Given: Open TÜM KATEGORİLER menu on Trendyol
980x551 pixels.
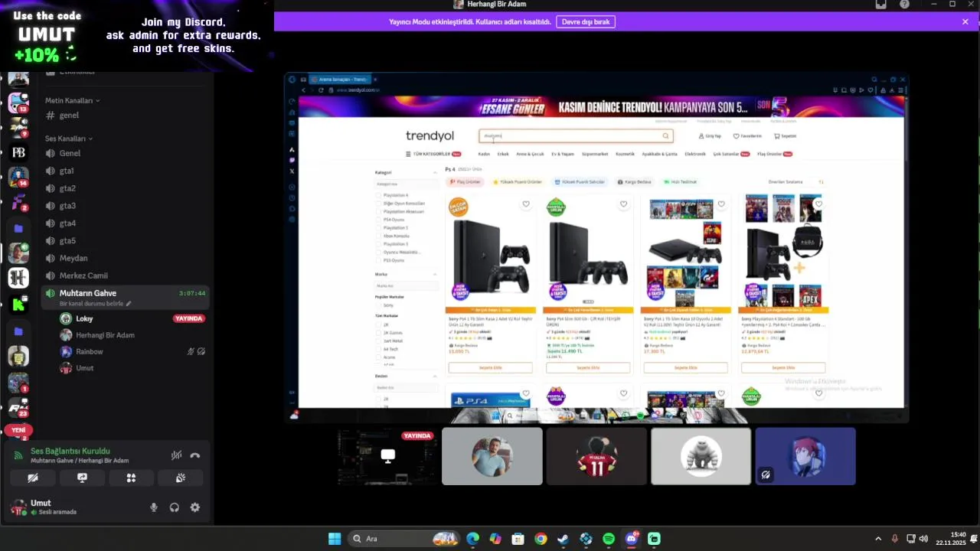Looking at the screenshot, I should pyautogui.click(x=433, y=154).
